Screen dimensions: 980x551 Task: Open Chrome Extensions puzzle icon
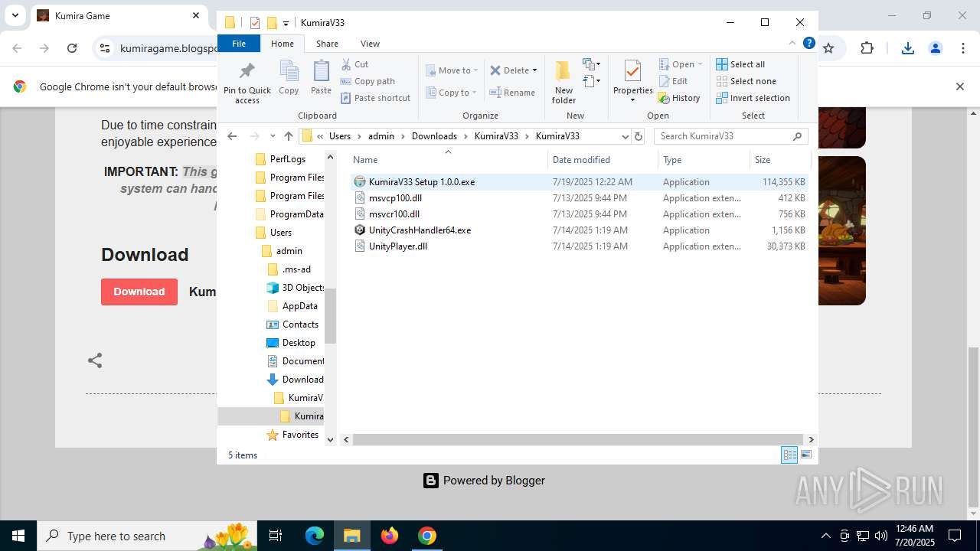click(867, 48)
